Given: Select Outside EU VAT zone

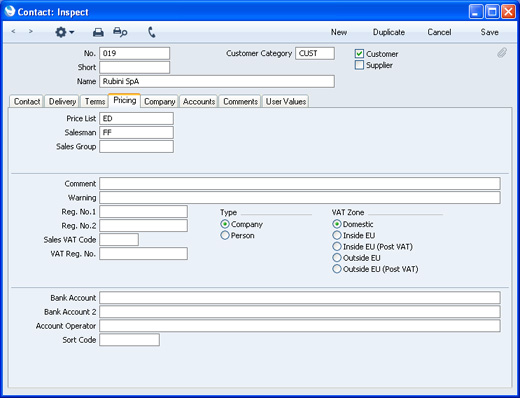Looking at the screenshot, I should click(337, 258).
